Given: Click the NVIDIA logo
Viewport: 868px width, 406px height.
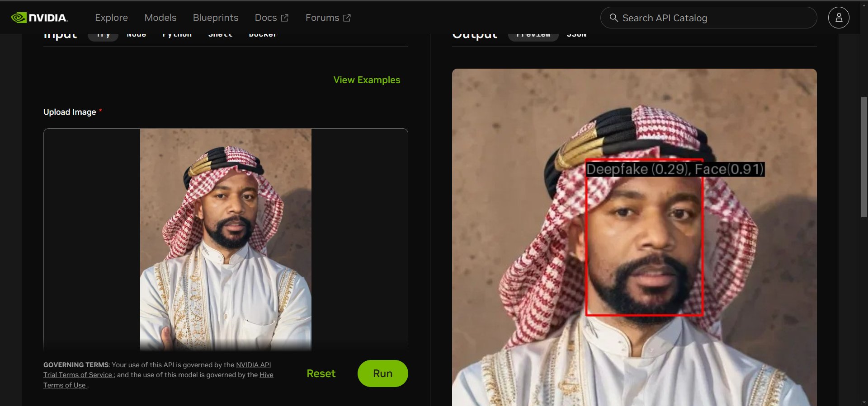Looking at the screenshot, I should tap(39, 18).
